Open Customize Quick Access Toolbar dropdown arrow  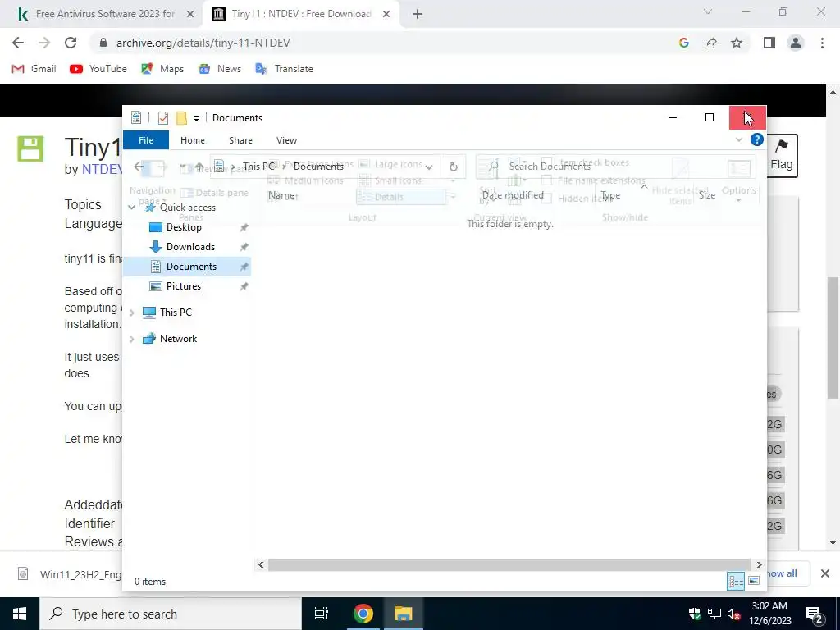point(196,118)
